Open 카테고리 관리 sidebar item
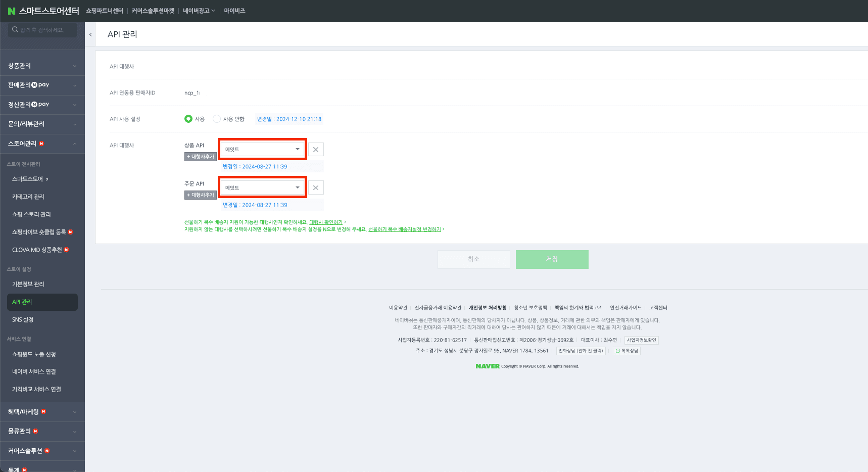Screen dimensions: 868x472 (28, 197)
